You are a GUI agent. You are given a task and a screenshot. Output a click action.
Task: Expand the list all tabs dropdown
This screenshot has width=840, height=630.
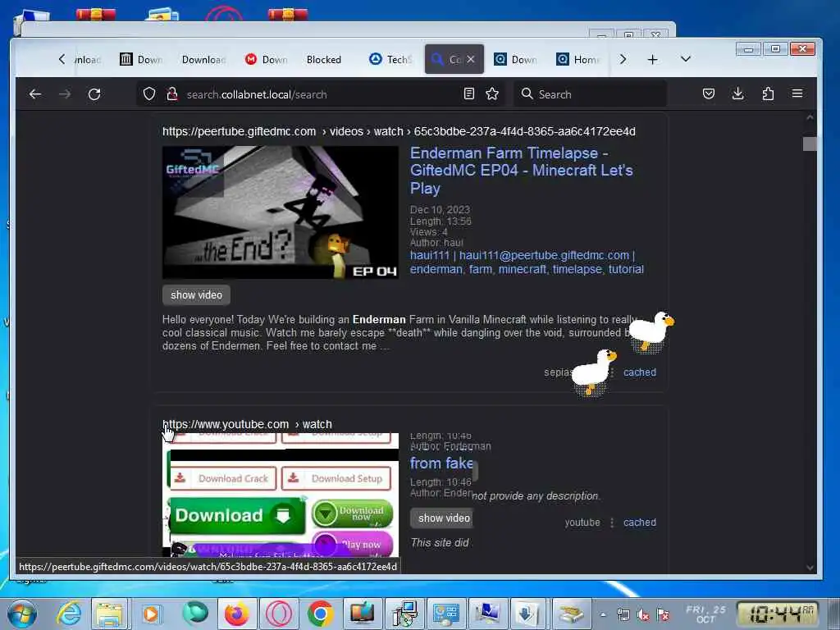point(685,59)
